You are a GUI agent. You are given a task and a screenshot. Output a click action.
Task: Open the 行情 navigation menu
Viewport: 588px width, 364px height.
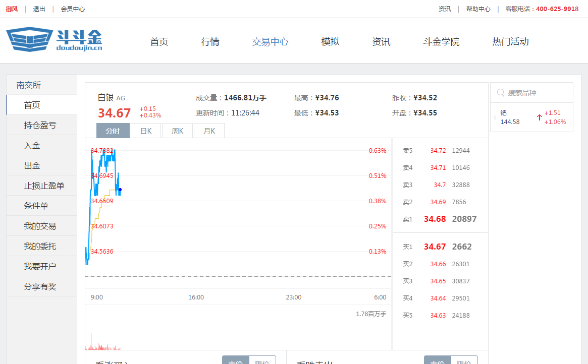(x=210, y=42)
